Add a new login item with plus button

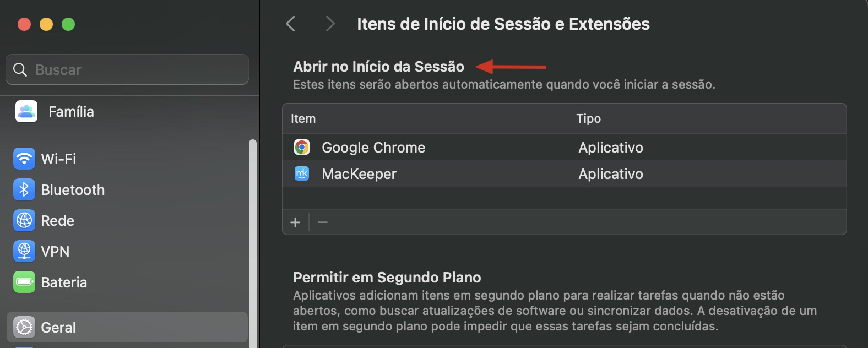click(x=295, y=222)
